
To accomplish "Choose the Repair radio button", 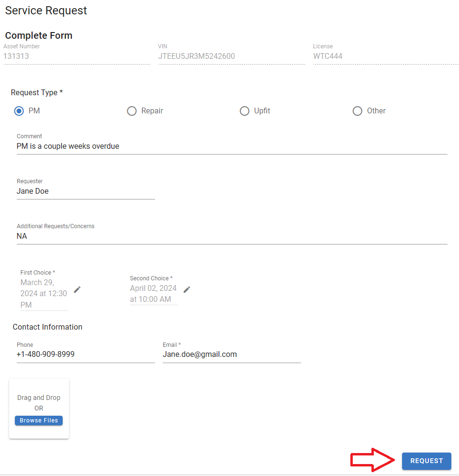I will pos(132,111).
